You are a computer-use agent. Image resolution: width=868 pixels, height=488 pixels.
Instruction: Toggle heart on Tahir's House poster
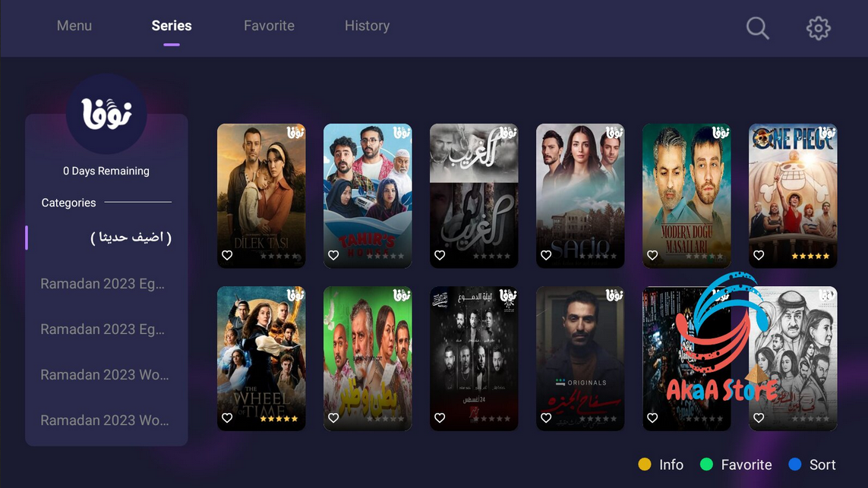(333, 255)
